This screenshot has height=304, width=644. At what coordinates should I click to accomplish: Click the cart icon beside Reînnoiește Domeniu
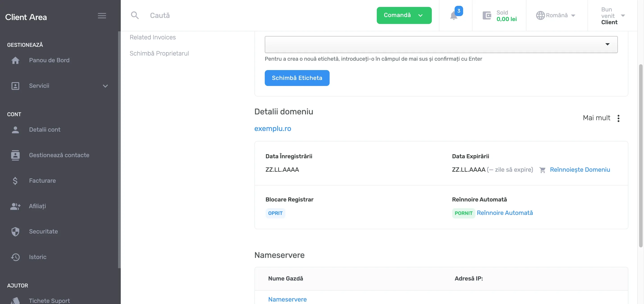pyautogui.click(x=542, y=170)
